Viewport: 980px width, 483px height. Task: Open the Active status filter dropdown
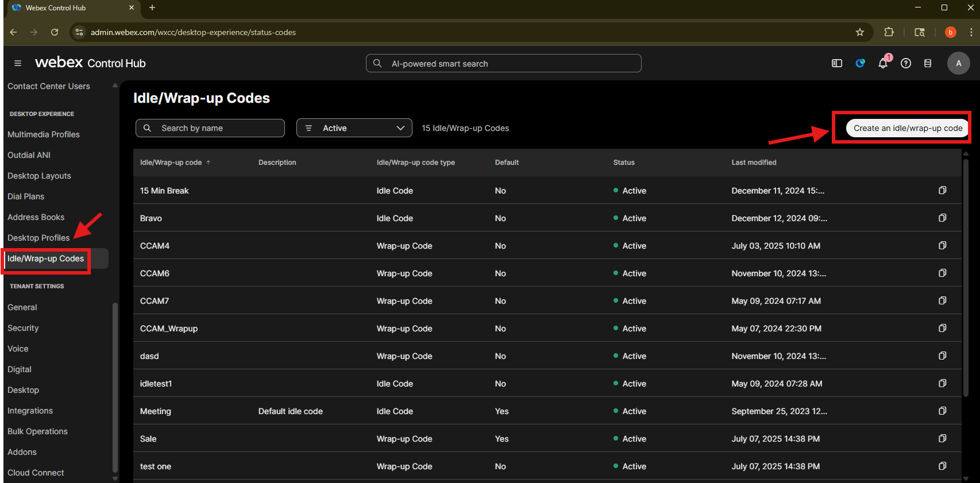click(x=354, y=128)
